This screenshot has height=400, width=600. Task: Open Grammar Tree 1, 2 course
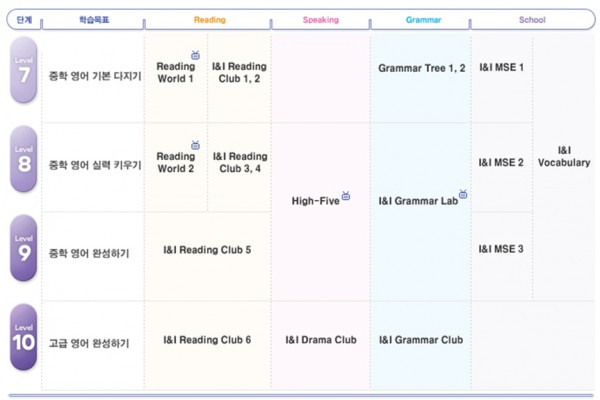pos(422,68)
